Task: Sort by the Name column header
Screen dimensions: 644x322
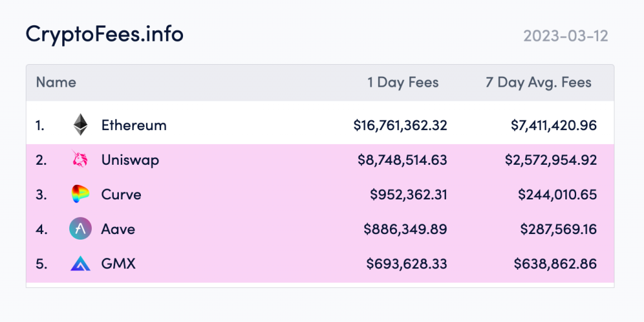Action: 56,82
